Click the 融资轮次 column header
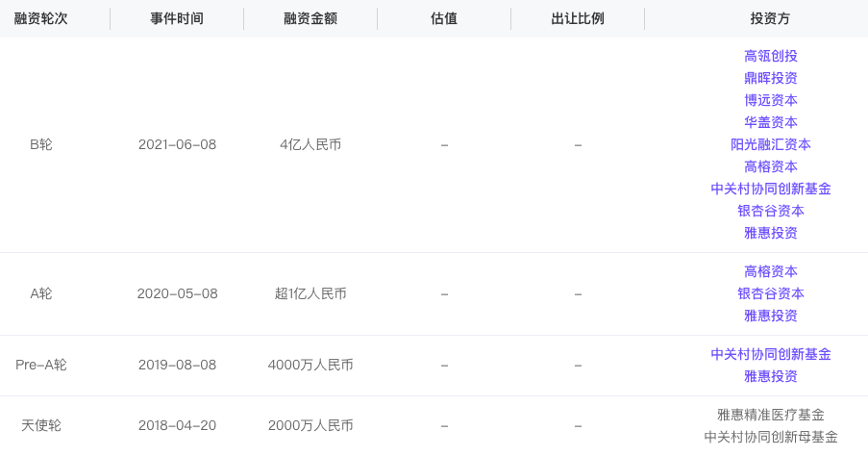Image resolution: width=868 pixels, height=456 pixels. click(x=40, y=18)
